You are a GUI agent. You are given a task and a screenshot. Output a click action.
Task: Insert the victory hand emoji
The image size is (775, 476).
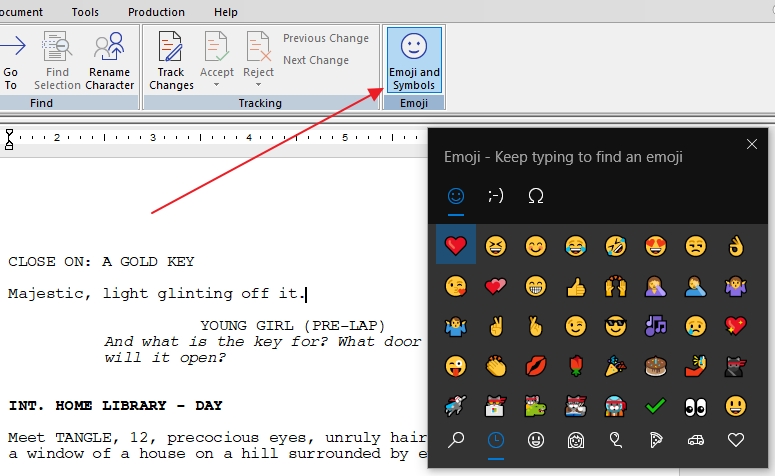pos(496,326)
